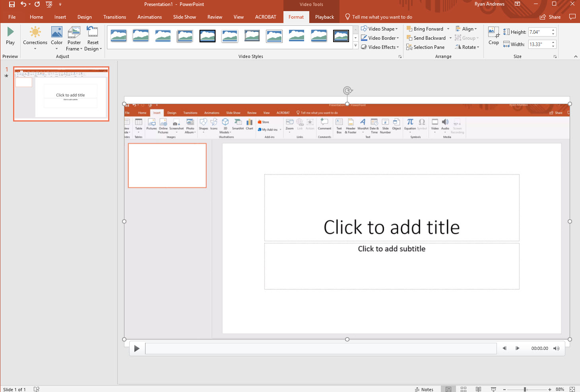Select slide 1 thumbnail in panel
Image resolution: width=580 pixels, height=392 pixels.
[x=61, y=94]
